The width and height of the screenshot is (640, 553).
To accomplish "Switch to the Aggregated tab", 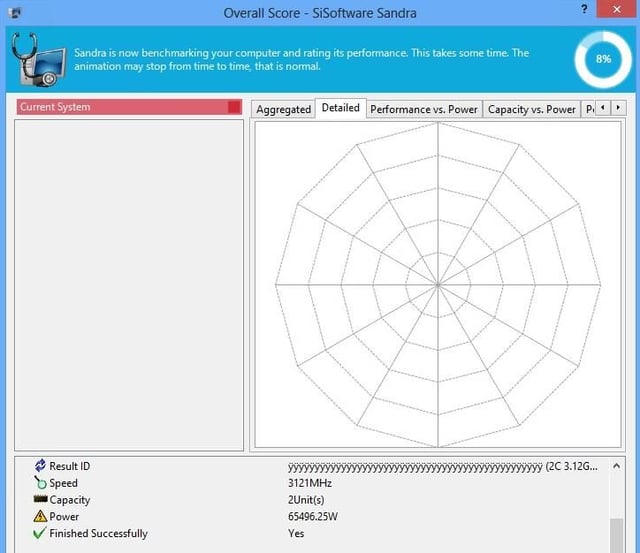I will pyautogui.click(x=283, y=109).
